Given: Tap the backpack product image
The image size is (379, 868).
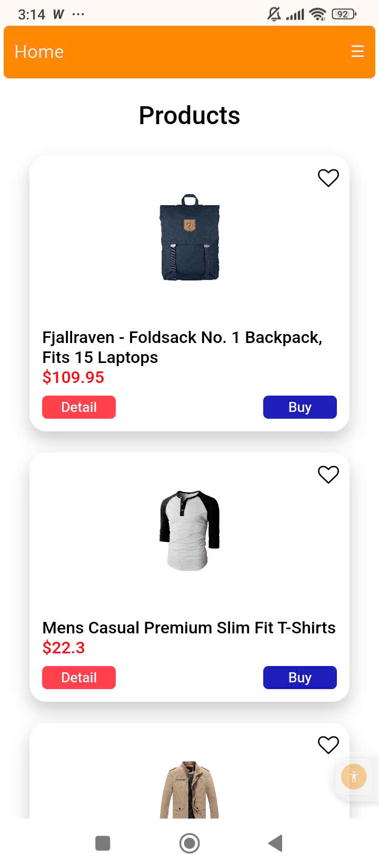Looking at the screenshot, I should tap(189, 237).
